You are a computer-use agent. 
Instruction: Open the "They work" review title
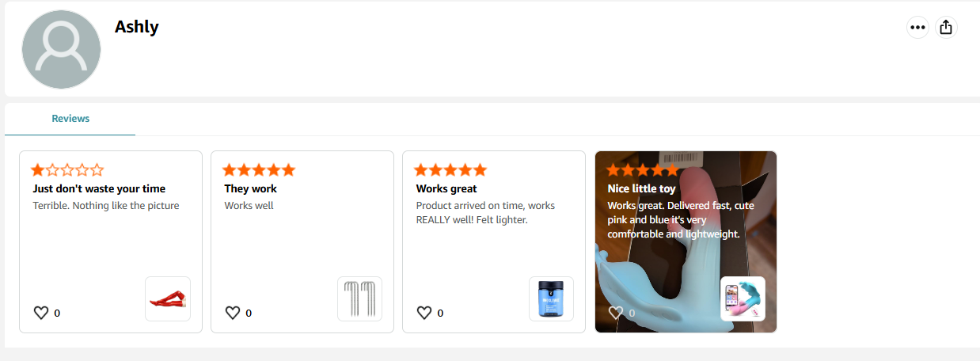point(251,188)
